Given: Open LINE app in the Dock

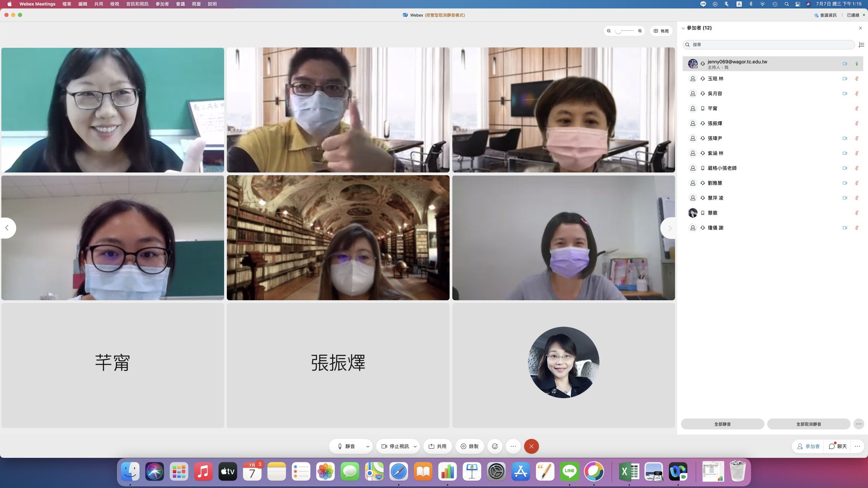Looking at the screenshot, I should click(x=569, y=471).
